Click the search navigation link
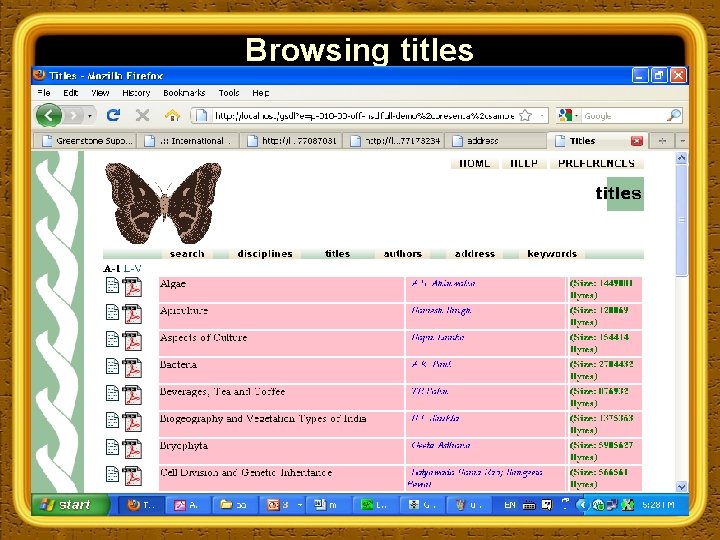Viewport: 720px width, 540px height. (x=187, y=253)
